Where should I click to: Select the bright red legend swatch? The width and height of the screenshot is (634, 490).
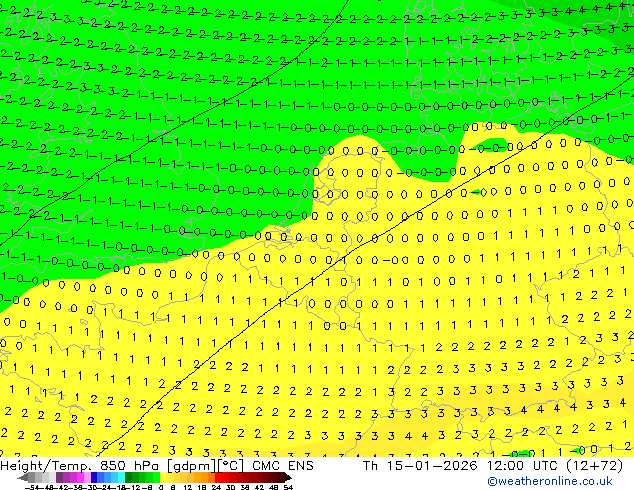point(218,477)
